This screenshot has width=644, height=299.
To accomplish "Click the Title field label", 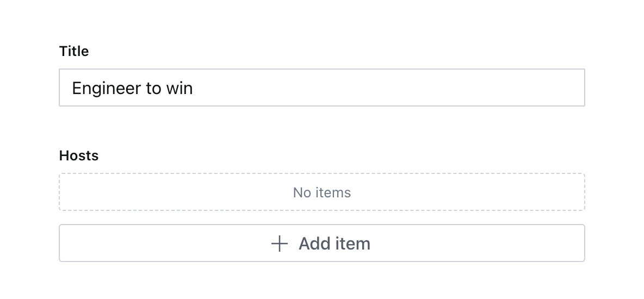I will click(74, 51).
